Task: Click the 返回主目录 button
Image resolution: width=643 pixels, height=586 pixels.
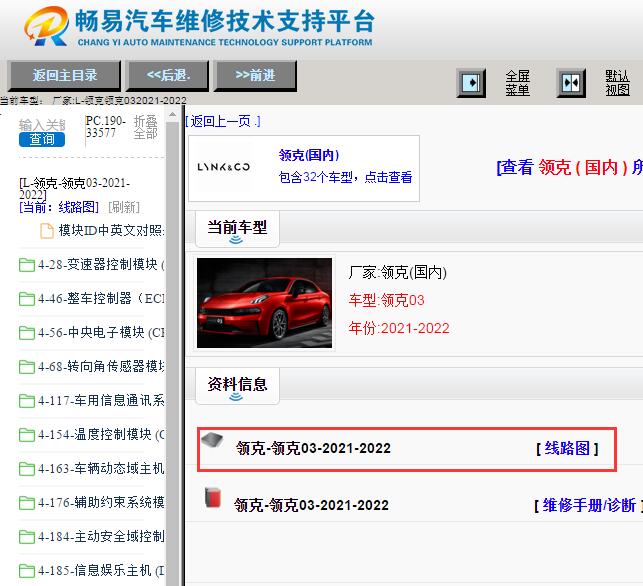Action: [x=64, y=75]
